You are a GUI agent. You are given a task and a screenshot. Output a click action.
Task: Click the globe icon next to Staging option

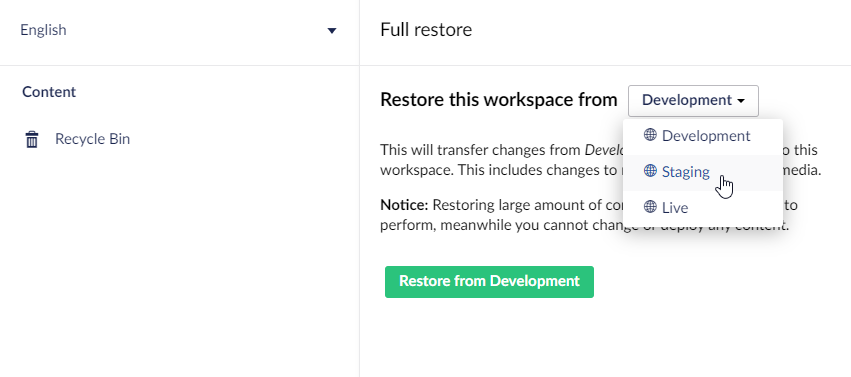point(650,171)
